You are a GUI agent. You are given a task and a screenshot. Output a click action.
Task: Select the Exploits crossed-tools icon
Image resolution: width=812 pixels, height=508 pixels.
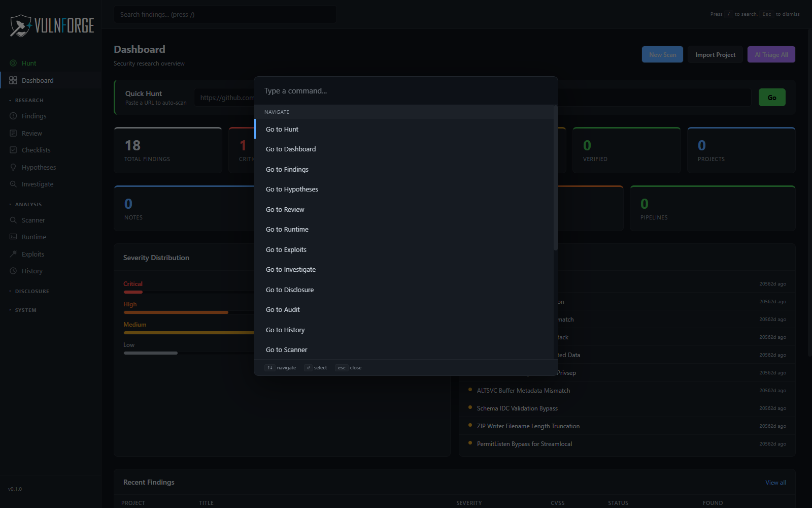point(14,253)
